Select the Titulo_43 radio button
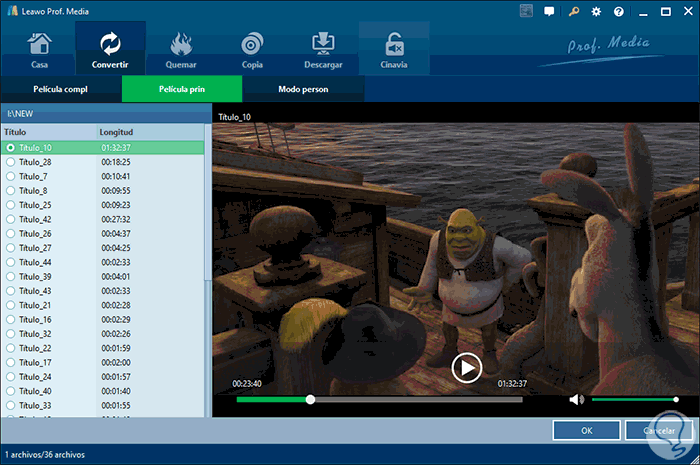 coord(10,291)
